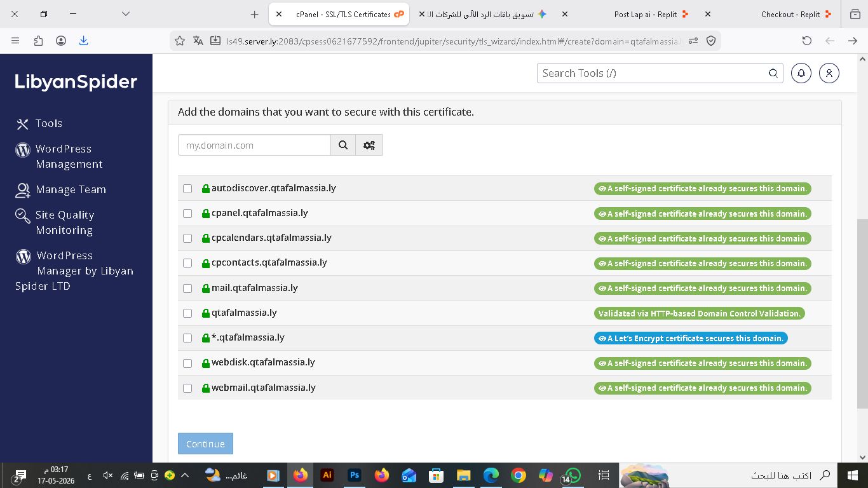Click the page vertical scrollbar

pyautogui.click(x=862, y=314)
